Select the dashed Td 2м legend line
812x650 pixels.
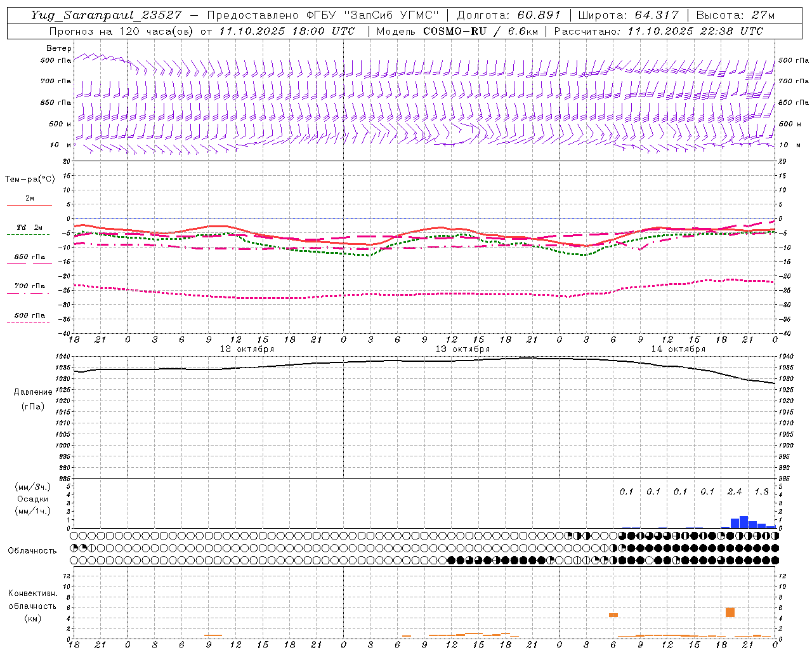point(29,234)
